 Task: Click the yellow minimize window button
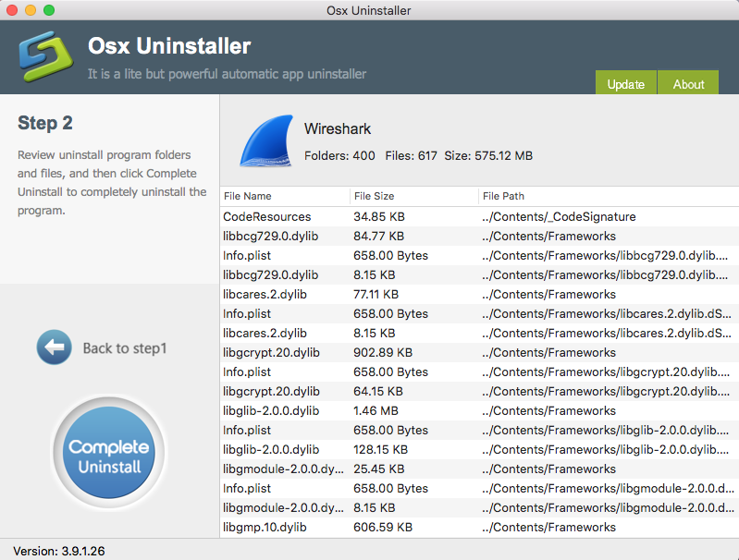click(x=31, y=10)
